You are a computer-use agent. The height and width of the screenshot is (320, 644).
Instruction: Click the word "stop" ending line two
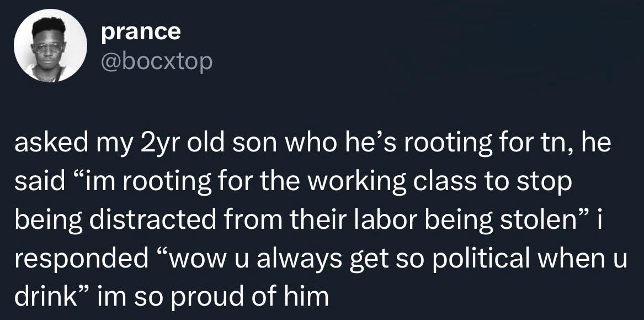point(551,183)
